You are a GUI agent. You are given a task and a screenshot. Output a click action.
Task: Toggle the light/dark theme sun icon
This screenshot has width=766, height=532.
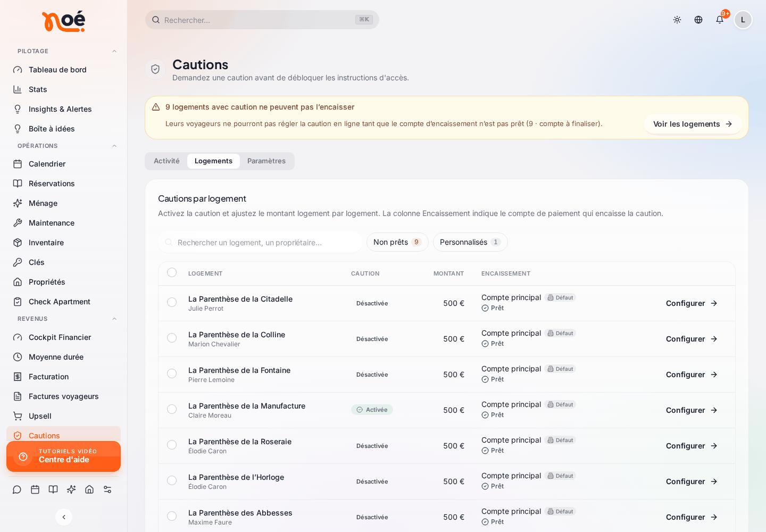pos(677,20)
